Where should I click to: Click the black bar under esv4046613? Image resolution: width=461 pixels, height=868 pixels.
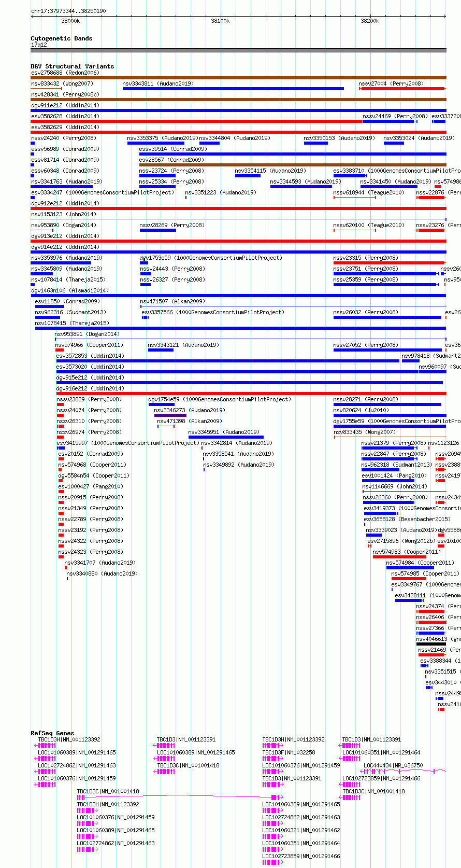431,645
